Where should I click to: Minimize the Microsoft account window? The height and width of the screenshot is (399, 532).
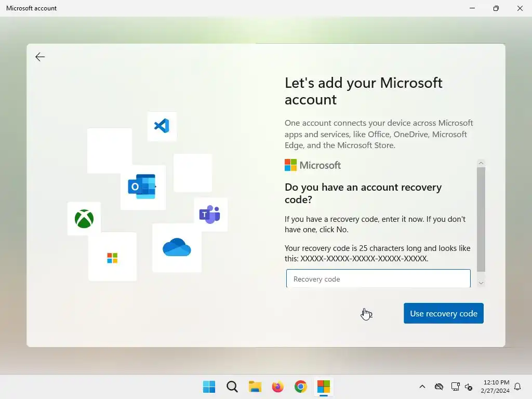(472, 8)
